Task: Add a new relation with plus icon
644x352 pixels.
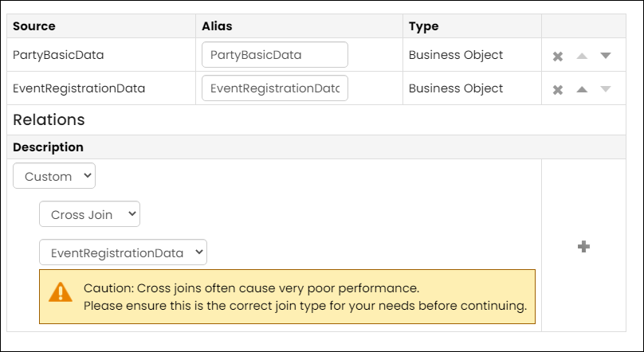Action: click(x=583, y=247)
